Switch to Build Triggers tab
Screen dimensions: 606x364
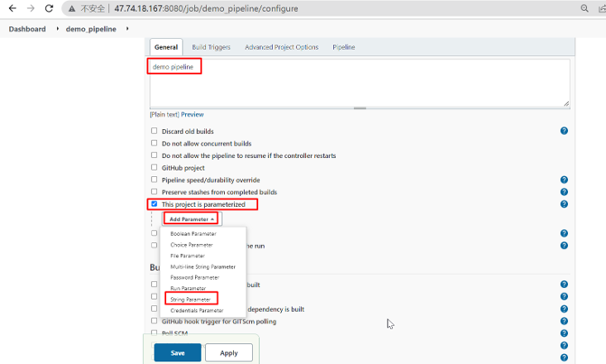point(211,47)
